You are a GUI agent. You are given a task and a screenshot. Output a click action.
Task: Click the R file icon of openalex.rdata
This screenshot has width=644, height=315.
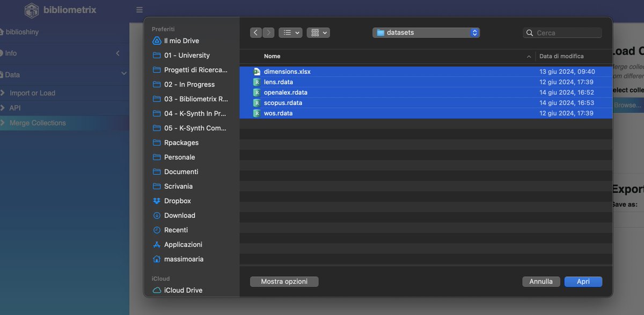click(x=257, y=92)
